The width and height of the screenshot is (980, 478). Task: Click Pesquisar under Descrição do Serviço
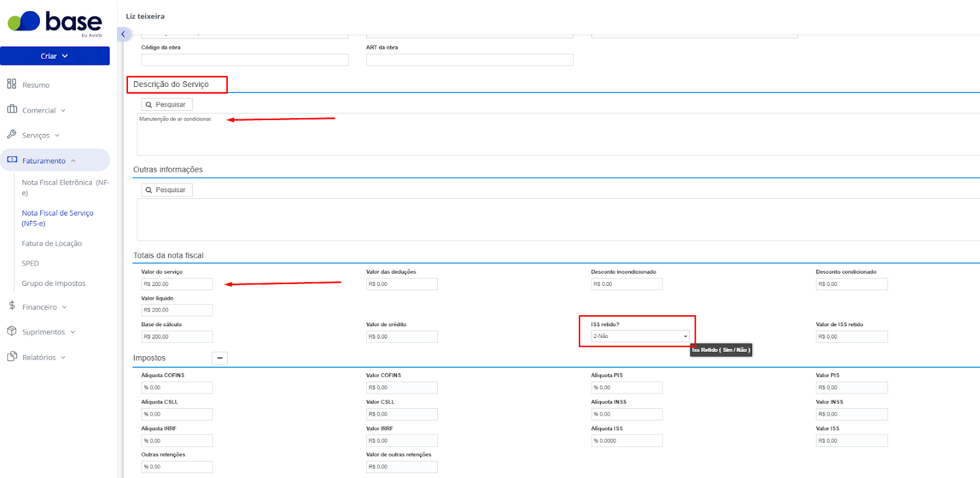tap(167, 105)
